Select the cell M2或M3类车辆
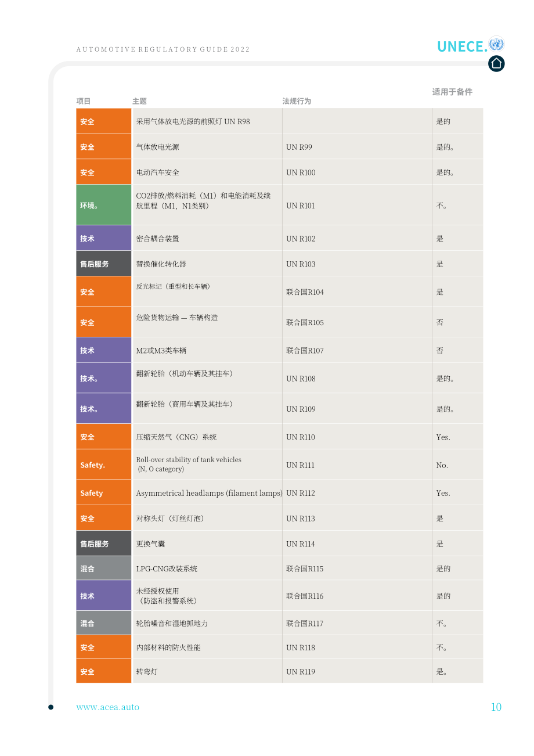 pyautogui.click(x=207, y=350)
